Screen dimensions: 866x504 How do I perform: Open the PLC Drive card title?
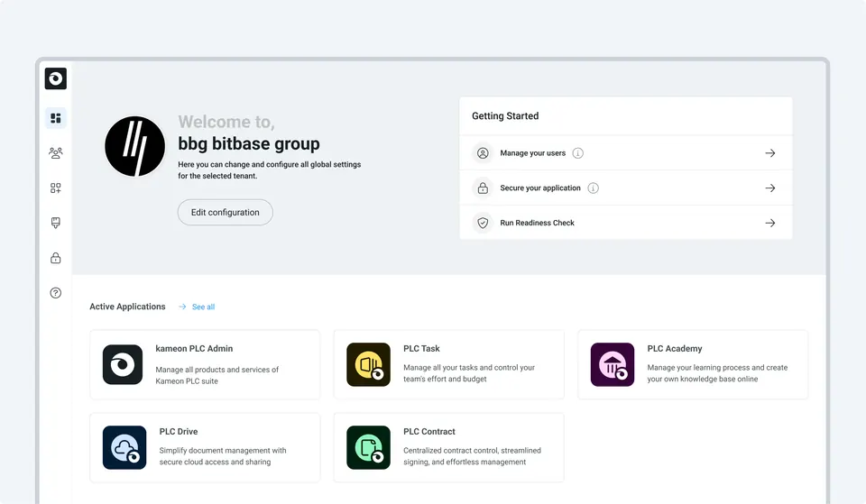pos(179,431)
